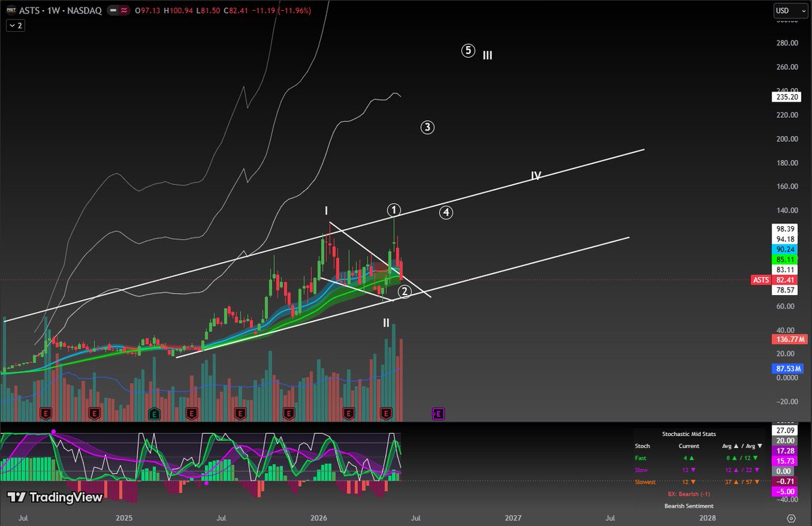Select the Roman numeral I wave label
The width and height of the screenshot is (812, 526).
pyautogui.click(x=326, y=211)
